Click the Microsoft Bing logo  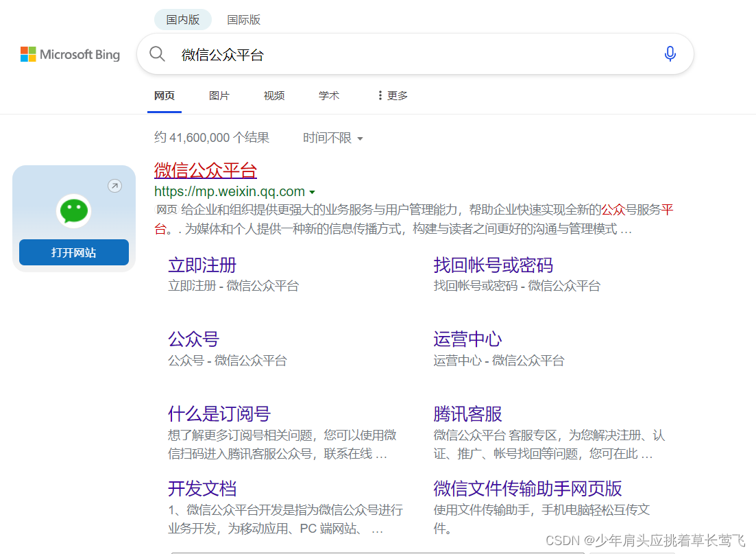(70, 54)
